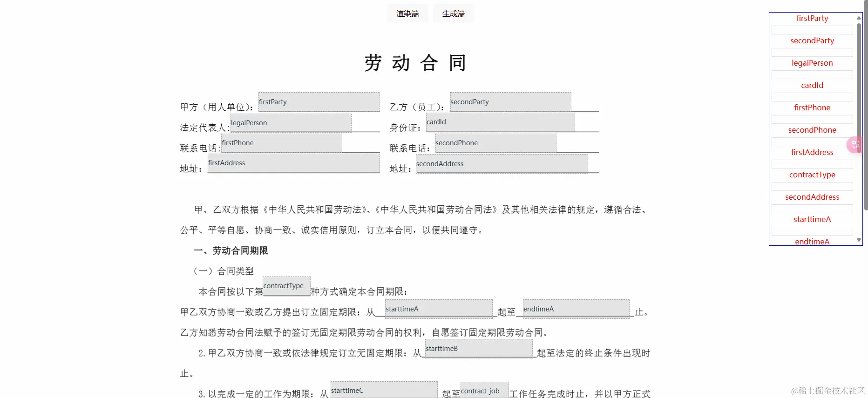The height and width of the screenshot is (398, 868).
Task: Click the subheading (一)合同类型
Action: tap(224, 271)
